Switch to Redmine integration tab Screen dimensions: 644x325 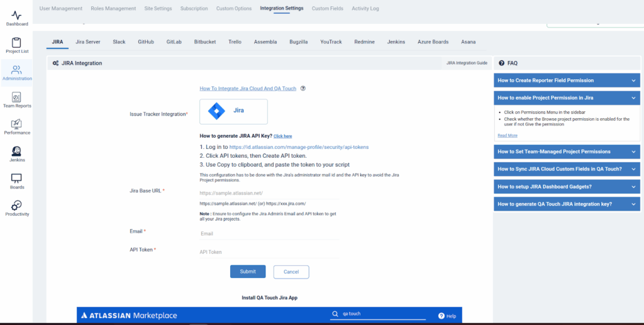coord(364,42)
